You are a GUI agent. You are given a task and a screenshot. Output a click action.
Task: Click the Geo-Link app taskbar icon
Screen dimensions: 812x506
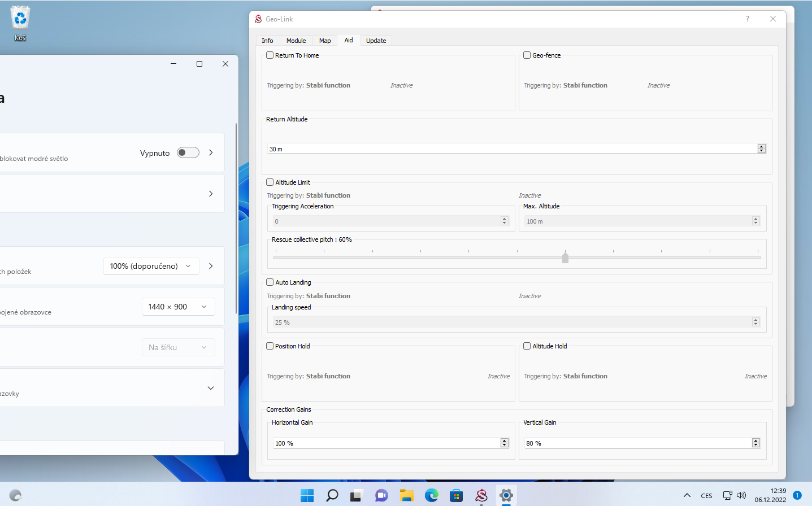(x=481, y=495)
